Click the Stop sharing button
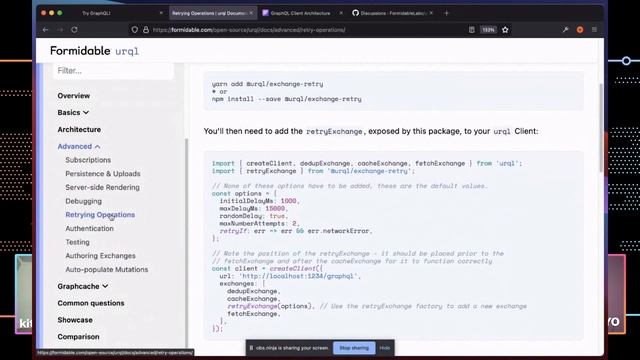 pyautogui.click(x=354, y=348)
